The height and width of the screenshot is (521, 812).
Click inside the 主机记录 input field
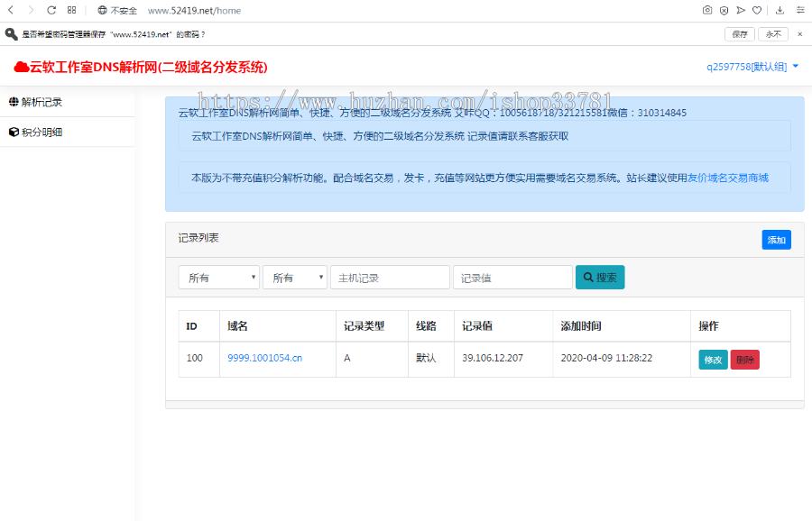tap(390, 277)
